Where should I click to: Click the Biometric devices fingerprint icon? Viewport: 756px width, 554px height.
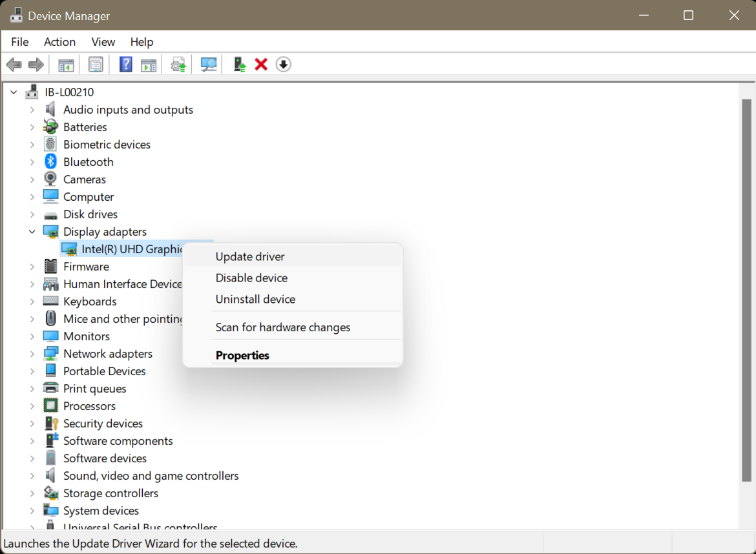point(50,144)
